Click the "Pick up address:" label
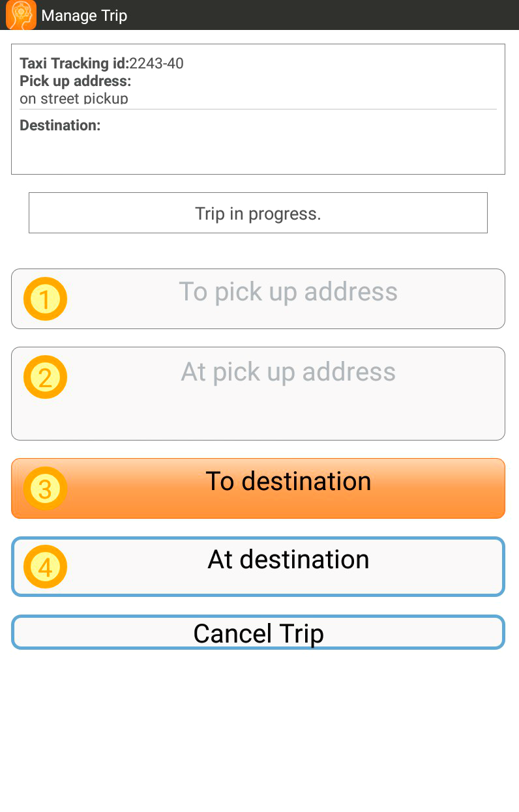 [76, 81]
